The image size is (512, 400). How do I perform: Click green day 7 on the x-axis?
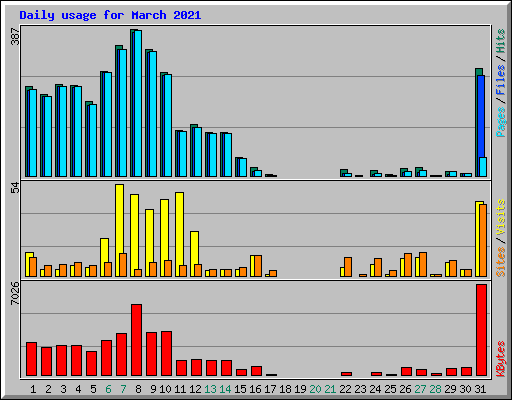pyautogui.click(x=123, y=389)
